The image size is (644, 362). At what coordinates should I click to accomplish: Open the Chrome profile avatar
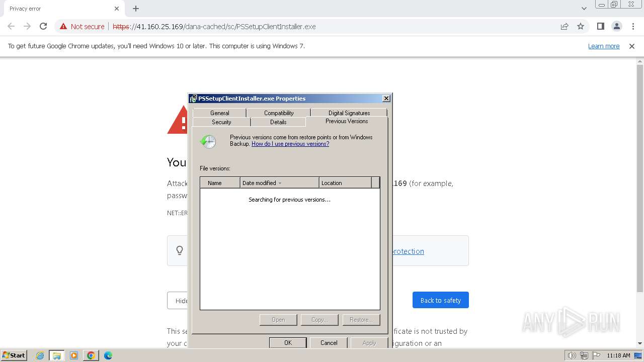617,26
